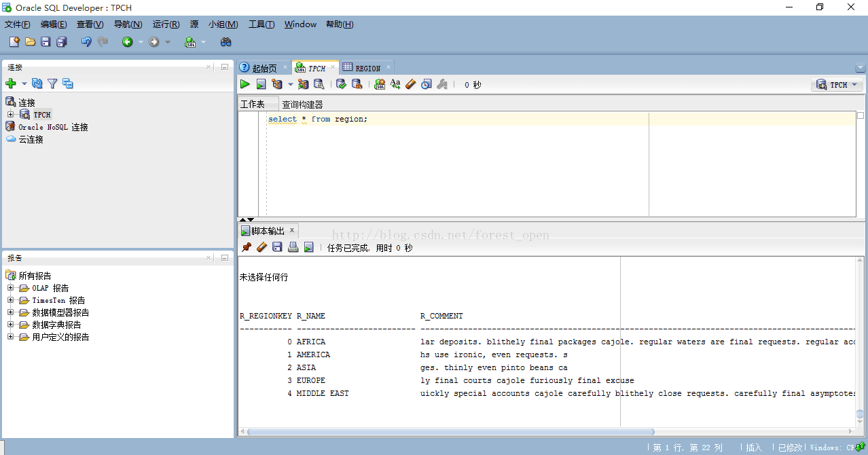
Task: Open dropdown arrow beside main toolbar SQL icon
Action: coord(203,42)
